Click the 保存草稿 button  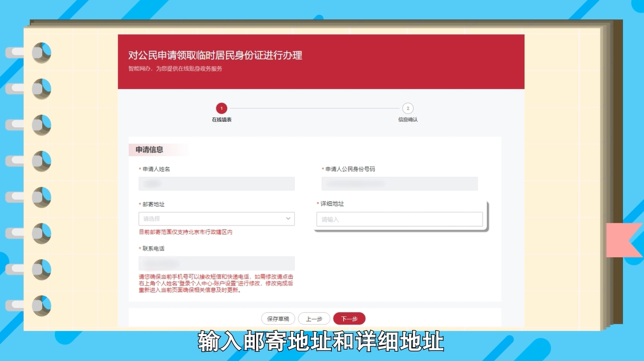click(278, 318)
